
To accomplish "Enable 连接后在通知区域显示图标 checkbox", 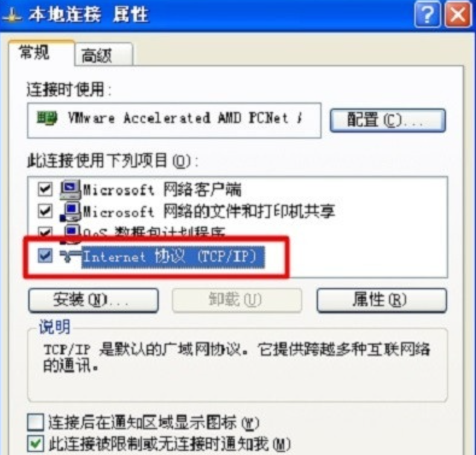I will (36, 422).
